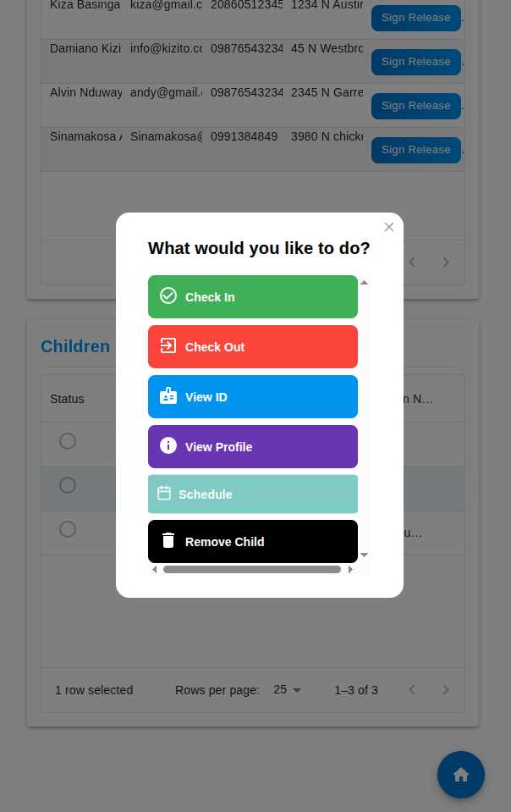This screenshot has width=511, height=812.
Task: Select the first child row status radio
Action: [x=68, y=441]
